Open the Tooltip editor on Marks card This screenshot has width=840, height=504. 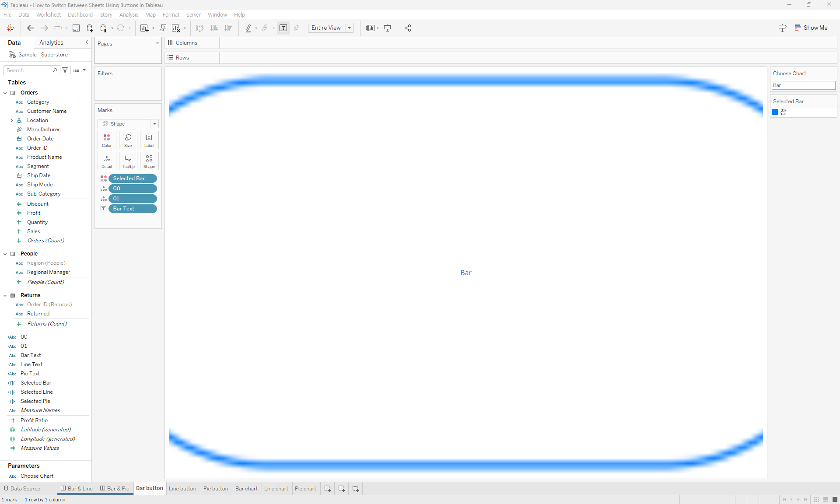click(128, 161)
